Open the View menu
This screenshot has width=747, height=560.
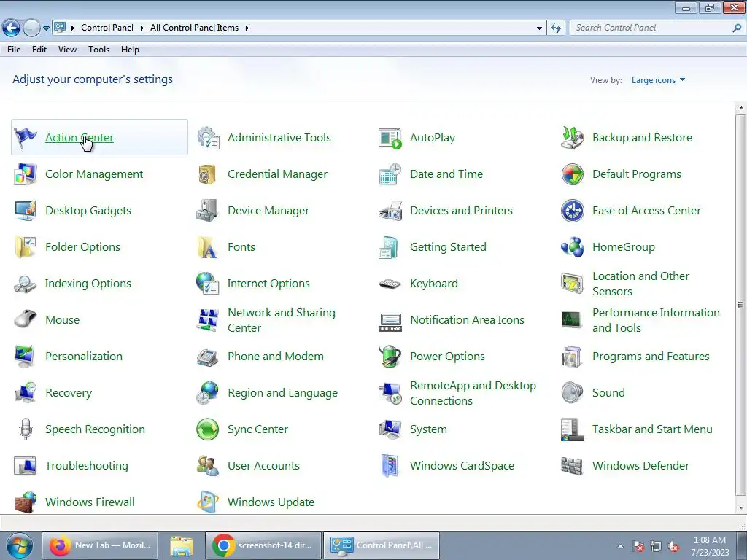67,50
